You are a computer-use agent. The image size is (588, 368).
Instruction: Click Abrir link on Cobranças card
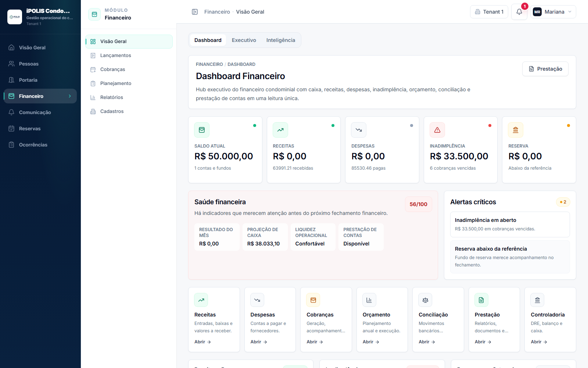click(315, 342)
